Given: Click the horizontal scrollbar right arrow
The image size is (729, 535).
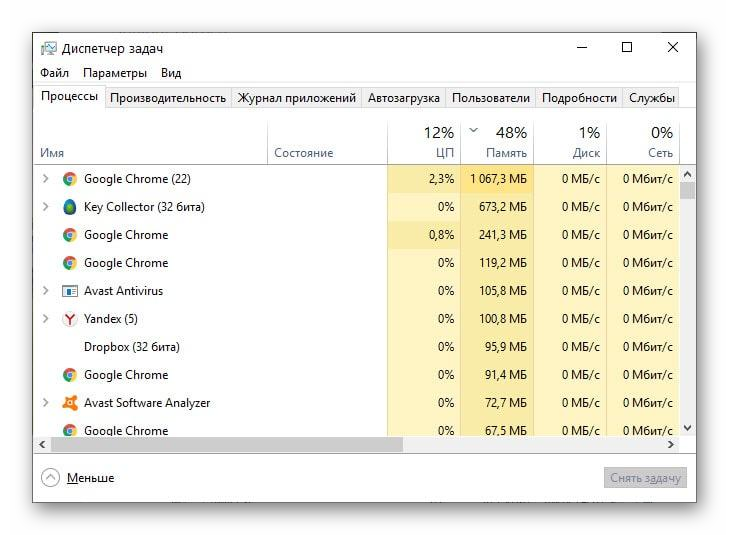Looking at the screenshot, I should pyautogui.click(x=670, y=444).
